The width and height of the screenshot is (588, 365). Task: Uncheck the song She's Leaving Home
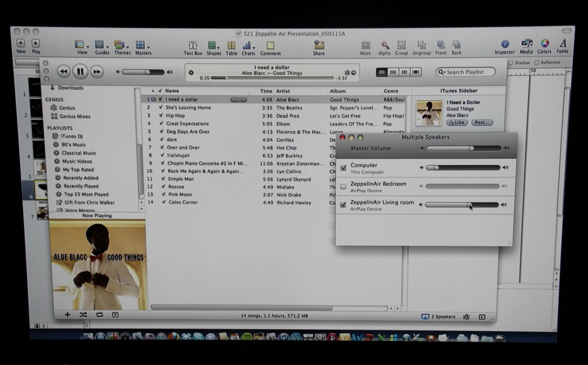(161, 107)
